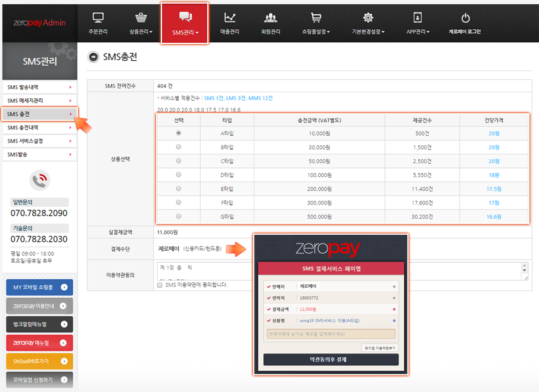Open 회원관리 via its people icon
This screenshot has width=539, height=392.
(x=270, y=17)
